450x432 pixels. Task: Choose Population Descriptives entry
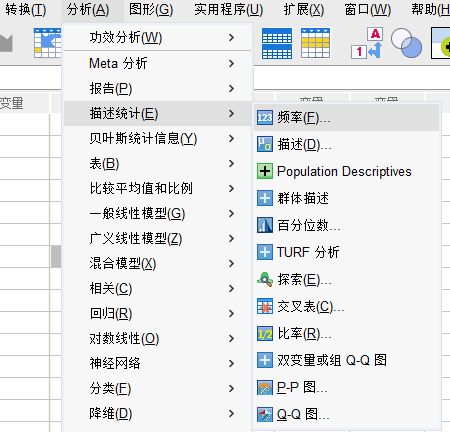(347, 172)
